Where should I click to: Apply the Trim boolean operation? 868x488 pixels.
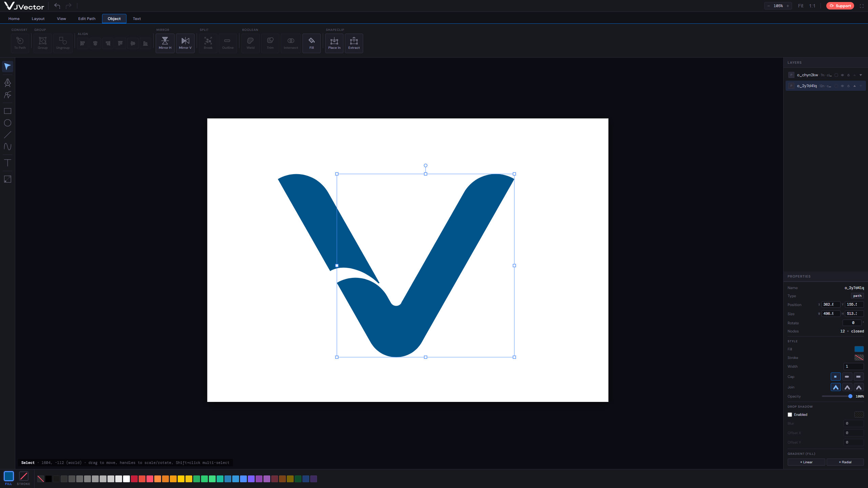(x=270, y=43)
